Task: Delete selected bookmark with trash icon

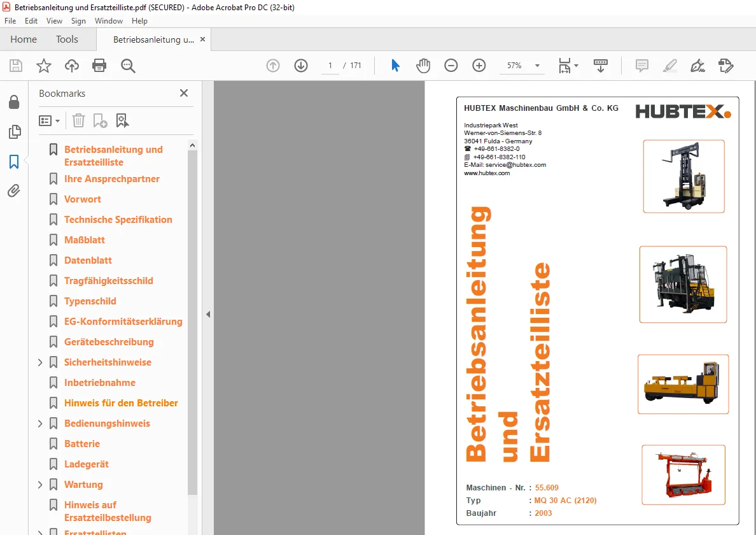Action: coord(78,120)
